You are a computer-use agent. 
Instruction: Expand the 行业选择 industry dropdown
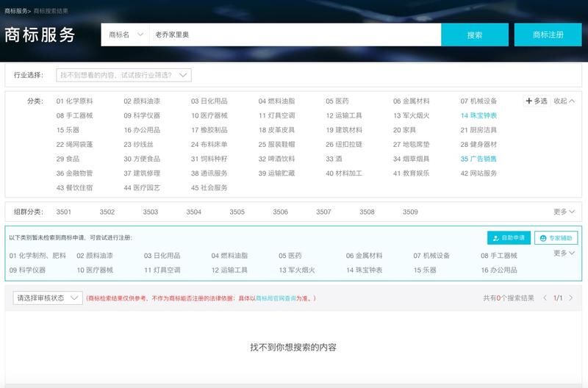pos(123,75)
